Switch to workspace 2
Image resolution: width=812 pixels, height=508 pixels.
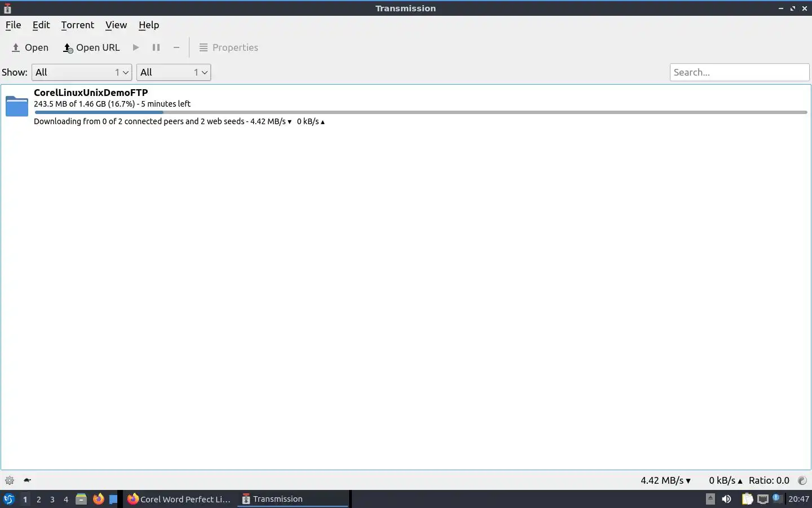(38, 499)
